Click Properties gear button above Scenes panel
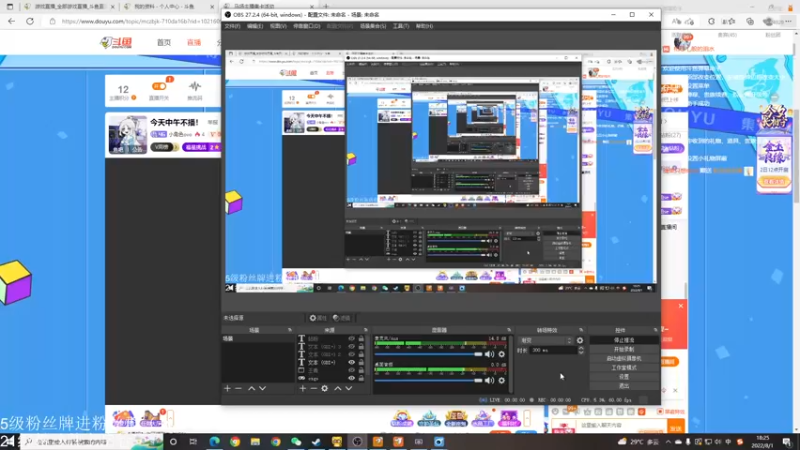800x450 pixels. (x=318, y=318)
